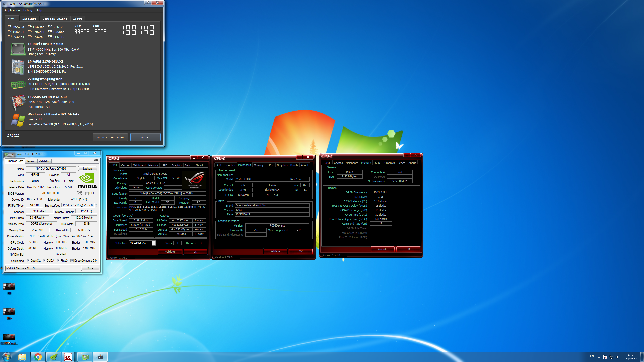Open the RB- desktop shortcut
Screen dimensions: 644x362
click(x=9, y=314)
